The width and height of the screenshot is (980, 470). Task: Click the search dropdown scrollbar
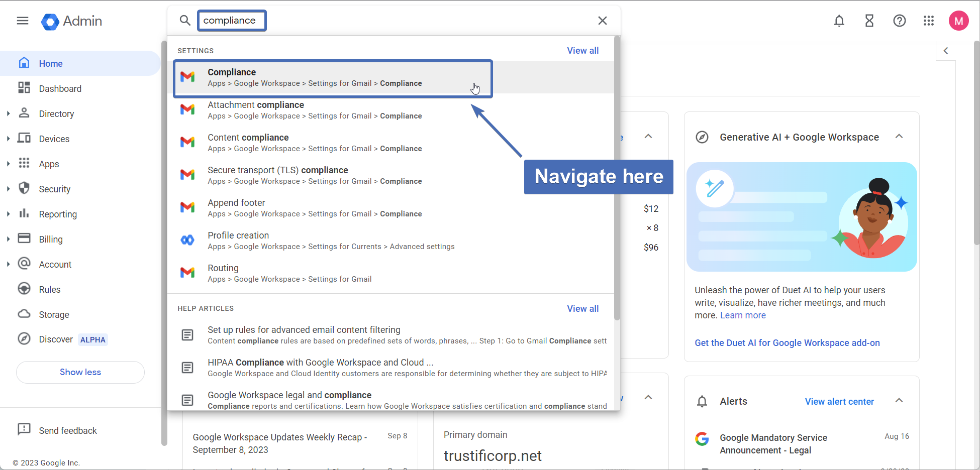[x=617, y=178]
